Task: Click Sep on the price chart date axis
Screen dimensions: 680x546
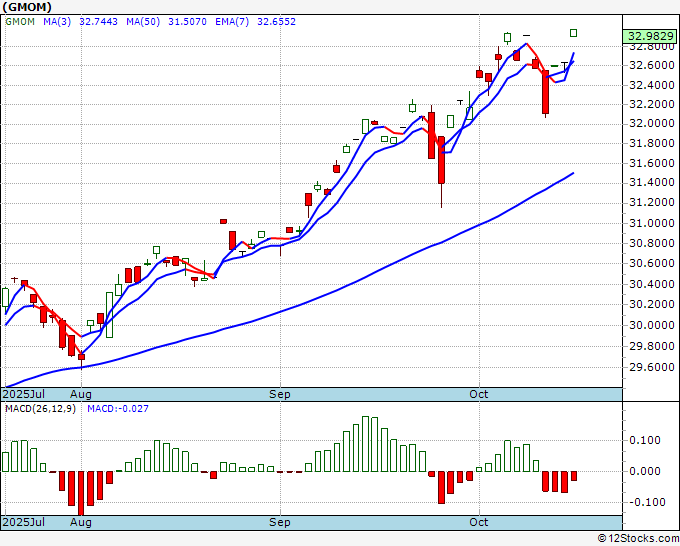Action: point(280,394)
